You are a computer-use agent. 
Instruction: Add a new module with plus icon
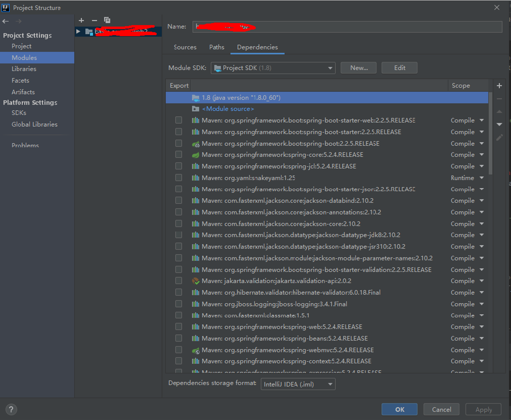[x=81, y=21]
